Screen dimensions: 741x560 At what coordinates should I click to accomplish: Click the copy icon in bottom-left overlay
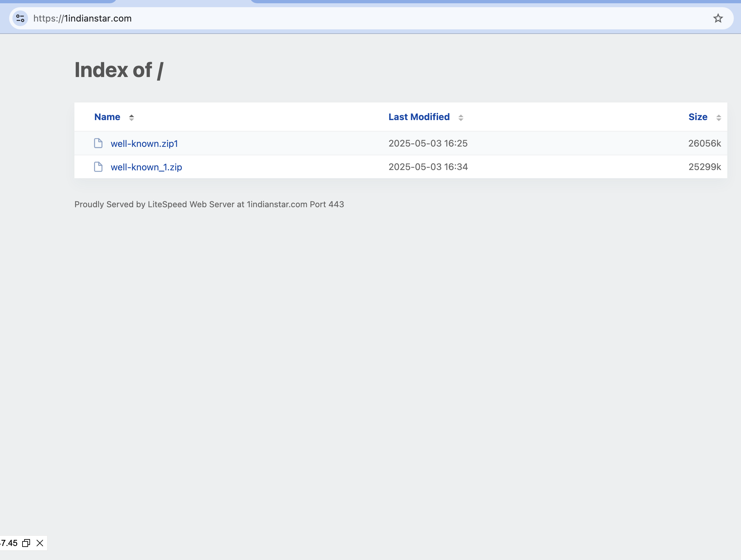[26, 543]
